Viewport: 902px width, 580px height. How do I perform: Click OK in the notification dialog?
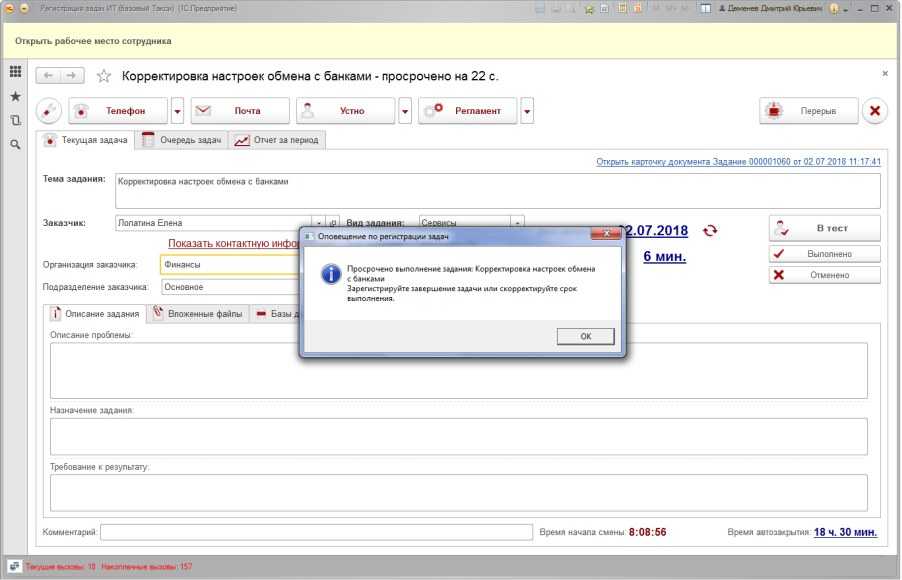(x=585, y=337)
